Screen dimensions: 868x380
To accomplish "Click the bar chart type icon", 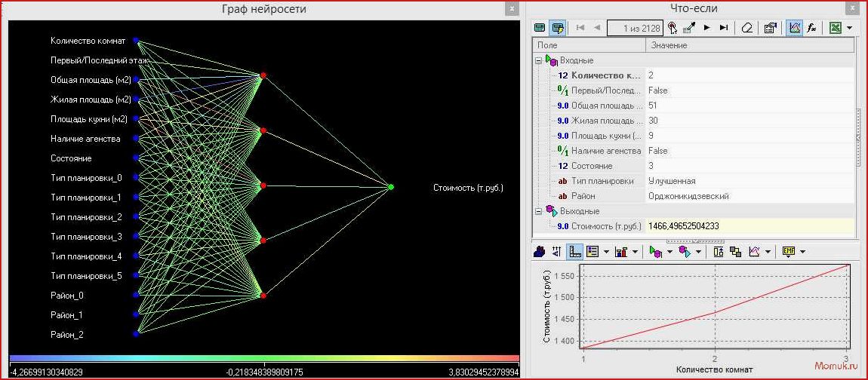I will pos(621,252).
